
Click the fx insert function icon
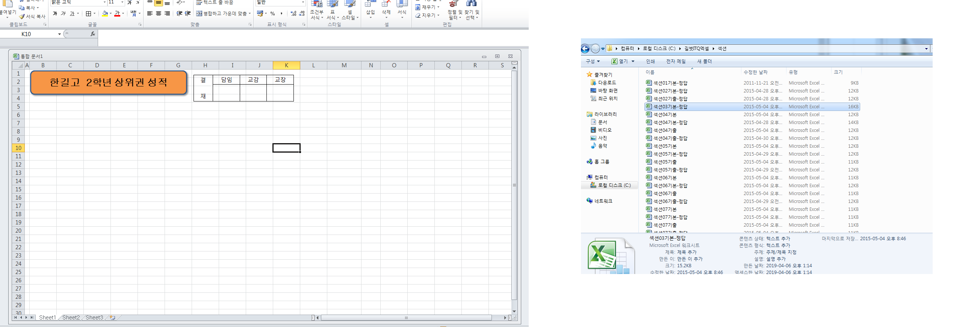[x=92, y=34]
